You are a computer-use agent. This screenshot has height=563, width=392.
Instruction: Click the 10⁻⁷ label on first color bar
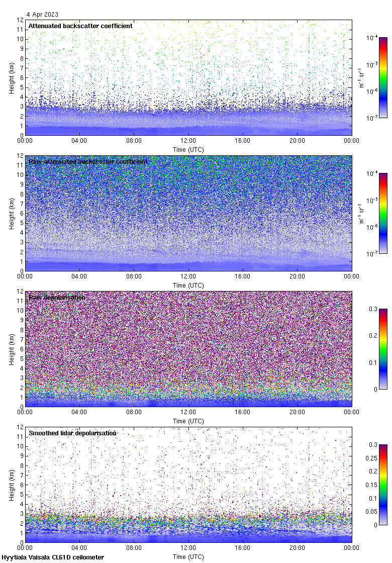point(372,118)
